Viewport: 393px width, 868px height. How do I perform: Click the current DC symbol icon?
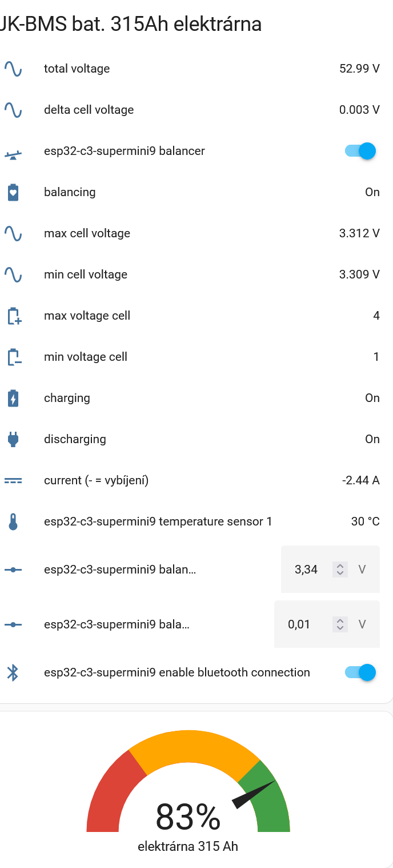click(x=13, y=480)
